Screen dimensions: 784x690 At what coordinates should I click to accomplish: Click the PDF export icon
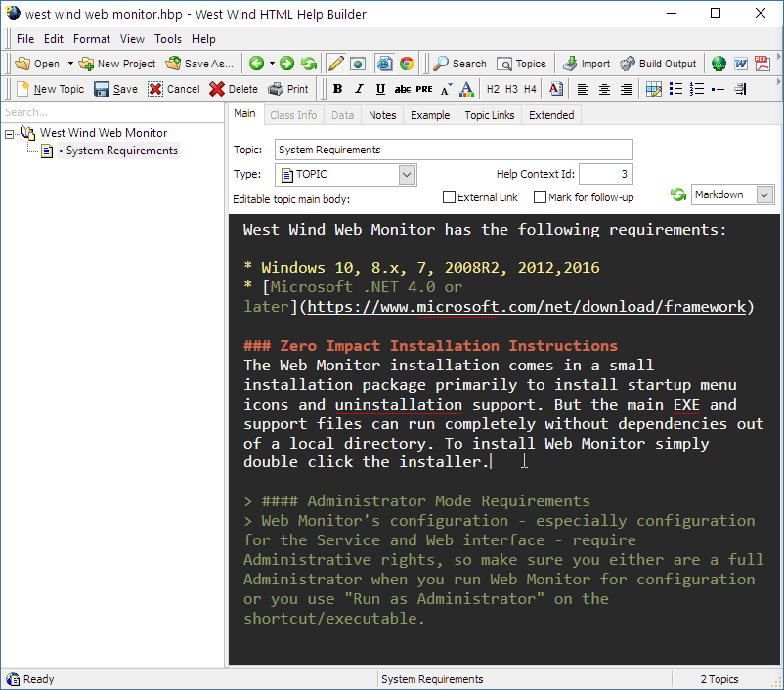click(x=762, y=64)
